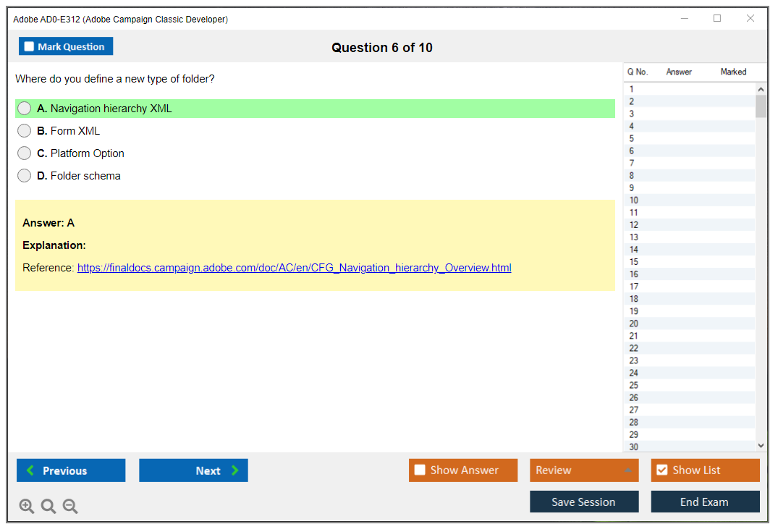This screenshot has height=532, width=778.
Task: Click the Save Session button
Action: point(583,502)
